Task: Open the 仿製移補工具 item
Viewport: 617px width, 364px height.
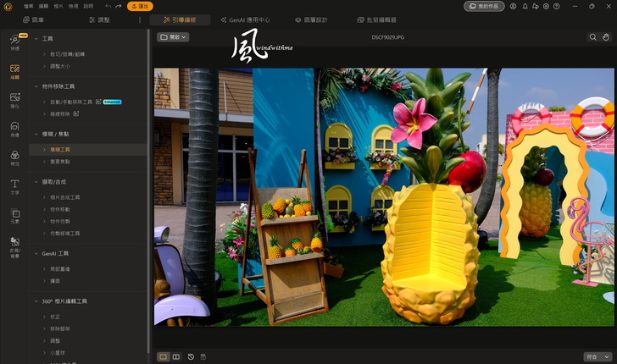Action: pos(65,234)
